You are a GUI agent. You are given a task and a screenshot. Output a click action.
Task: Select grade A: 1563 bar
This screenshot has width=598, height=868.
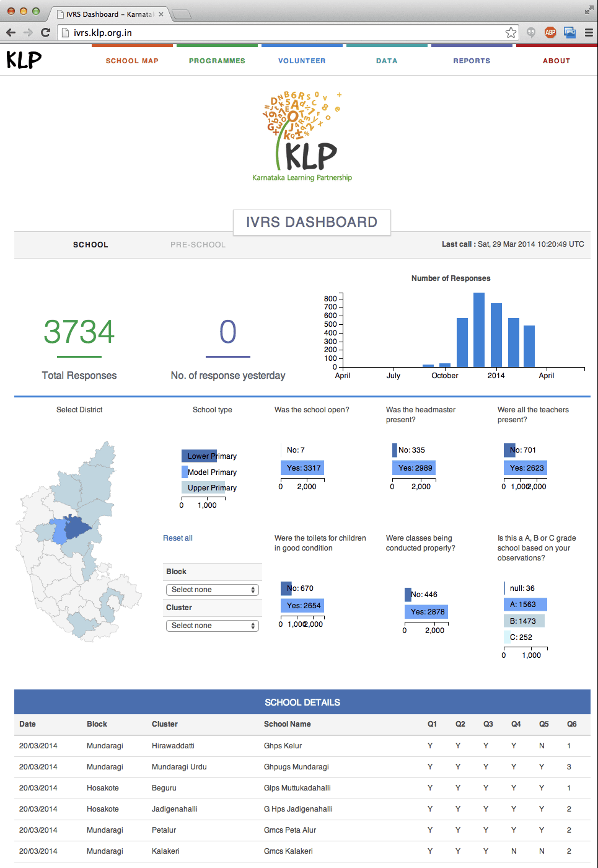(525, 604)
